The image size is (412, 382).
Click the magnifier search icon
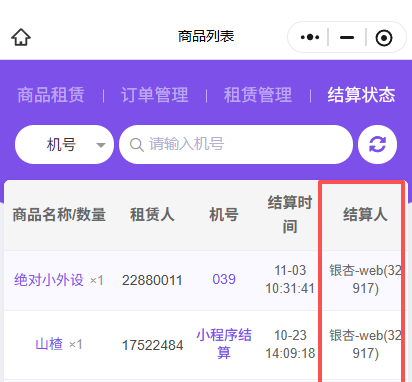tap(137, 145)
